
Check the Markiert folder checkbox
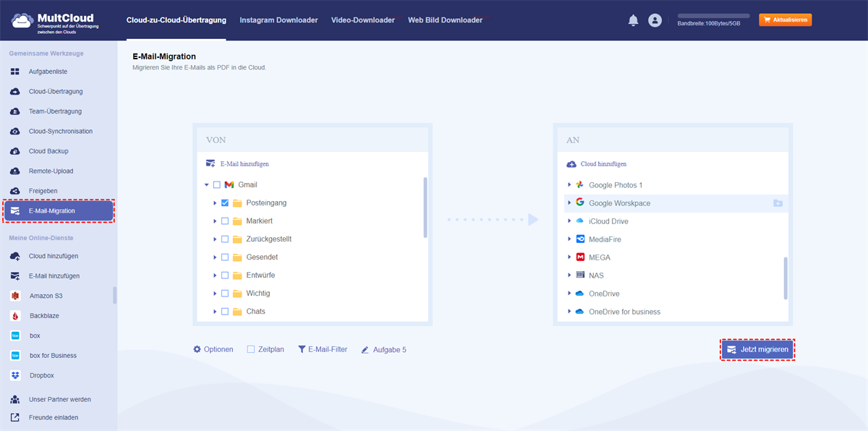[225, 221]
